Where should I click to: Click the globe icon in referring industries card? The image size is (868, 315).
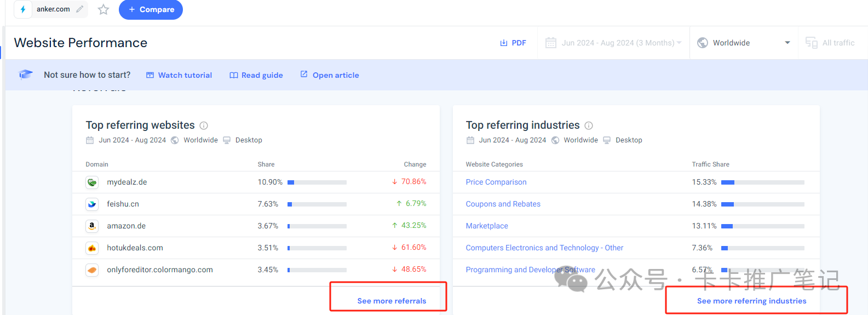(x=555, y=140)
